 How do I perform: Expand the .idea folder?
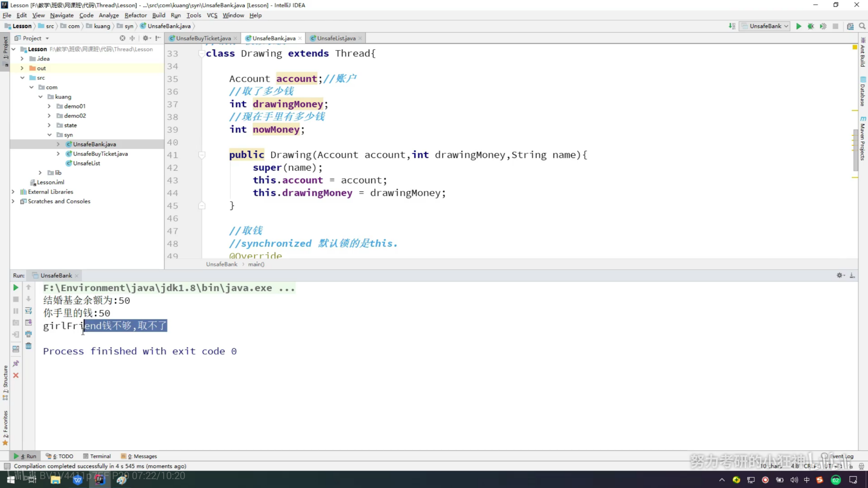[22, 58]
